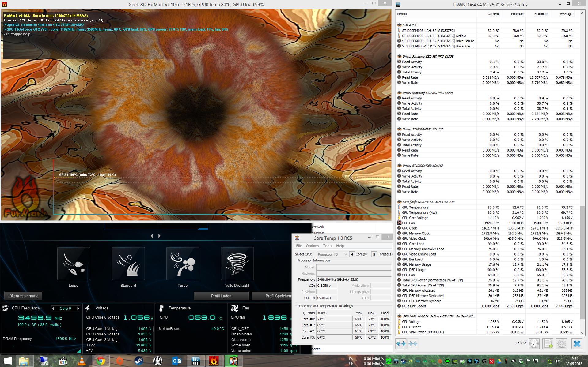
Task: Switch to FurMark taskbar button
Action: (214, 361)
